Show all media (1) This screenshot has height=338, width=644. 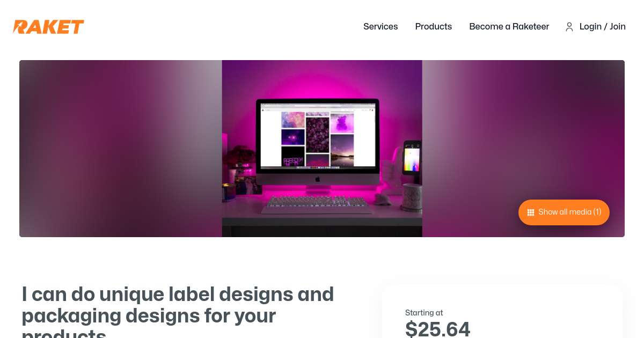click(x=564, y=212)
